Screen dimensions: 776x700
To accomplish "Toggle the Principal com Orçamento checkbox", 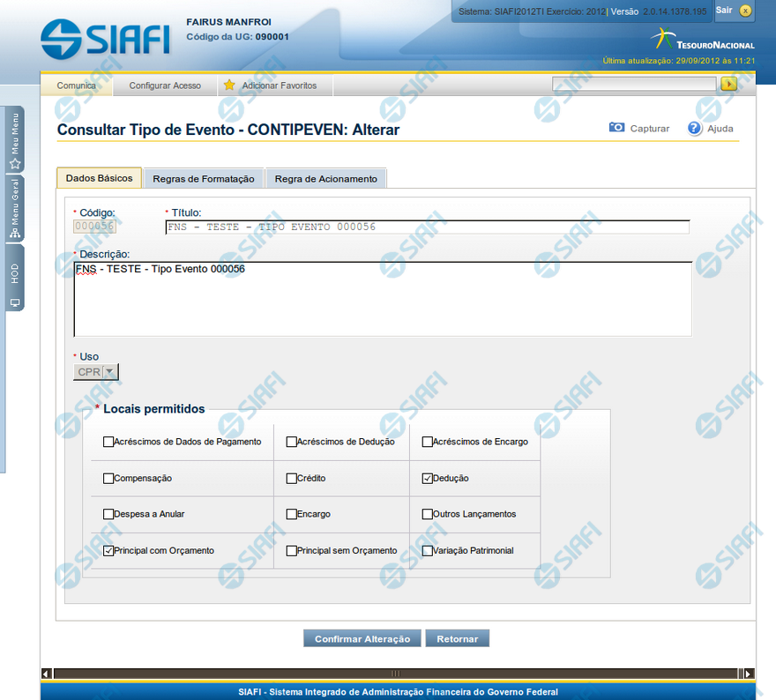I will [108, 551].
